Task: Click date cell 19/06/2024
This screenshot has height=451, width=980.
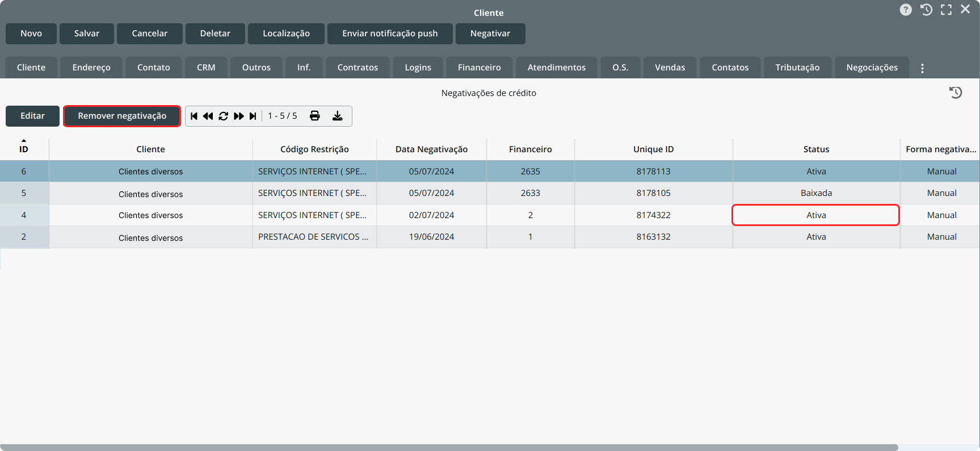Action: coord(431,237)
